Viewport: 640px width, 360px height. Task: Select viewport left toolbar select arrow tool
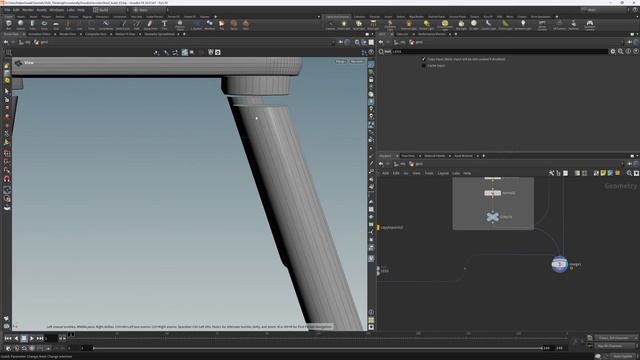pyautogui.click(x=7, y=91)
